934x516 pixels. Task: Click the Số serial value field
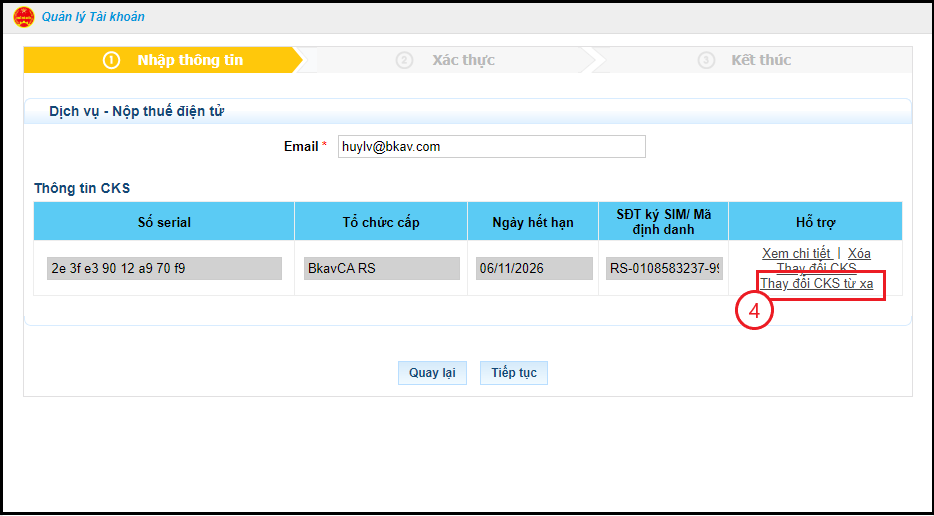[164, 269]
